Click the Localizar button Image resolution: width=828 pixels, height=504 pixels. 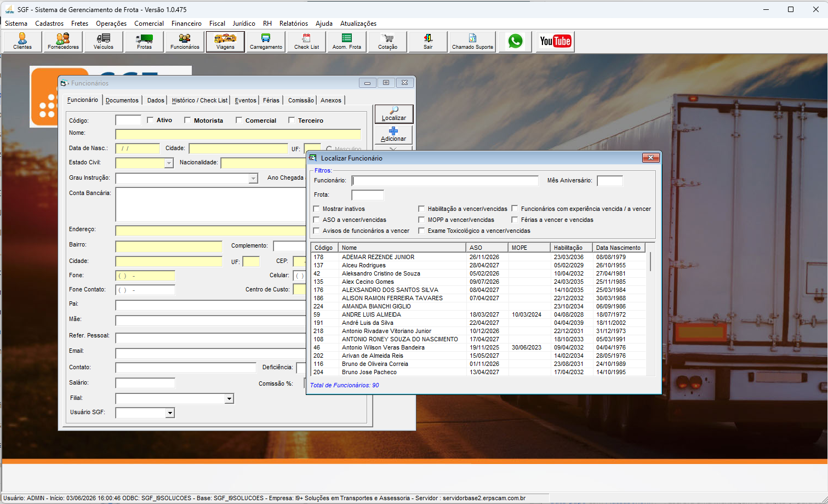coord(393,114)
